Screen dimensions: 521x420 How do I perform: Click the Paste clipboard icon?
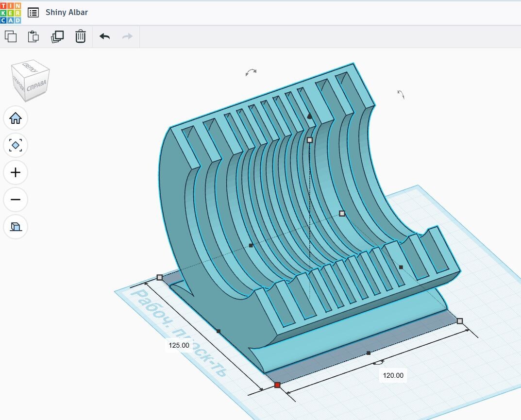tap(34, 36)
